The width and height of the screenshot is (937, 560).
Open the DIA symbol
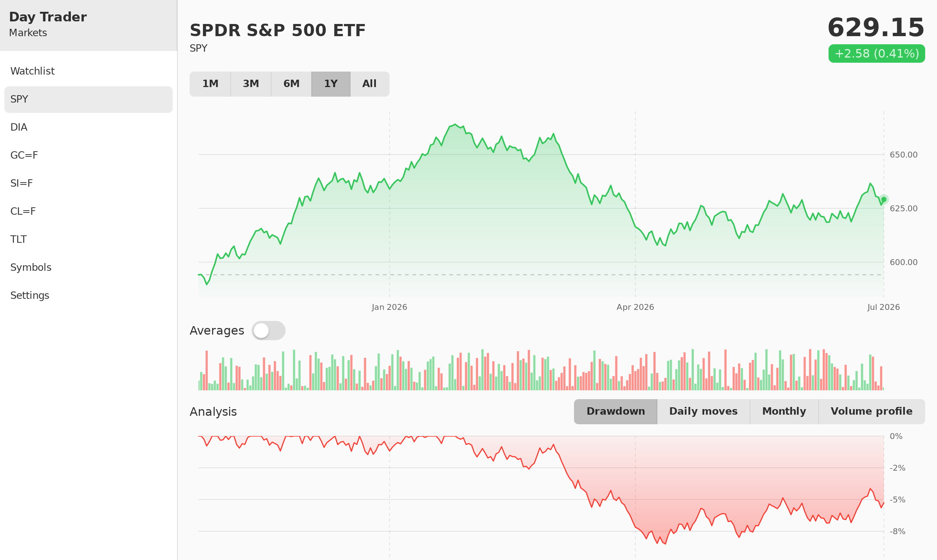coord(88,128)
